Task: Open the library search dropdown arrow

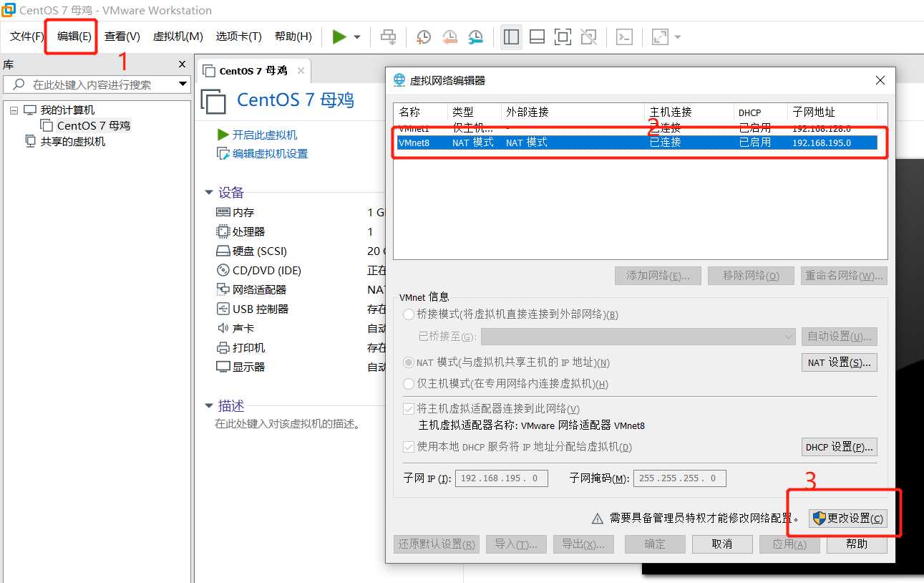Action: pos(183,85)
